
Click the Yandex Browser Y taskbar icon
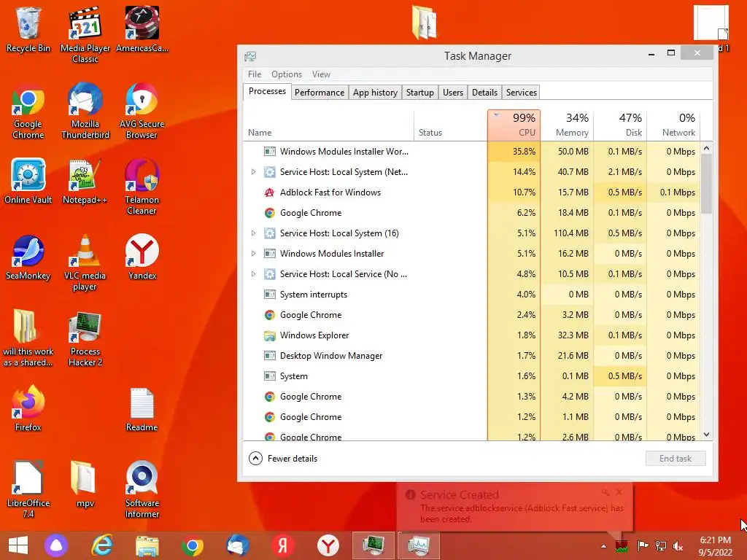328,545
